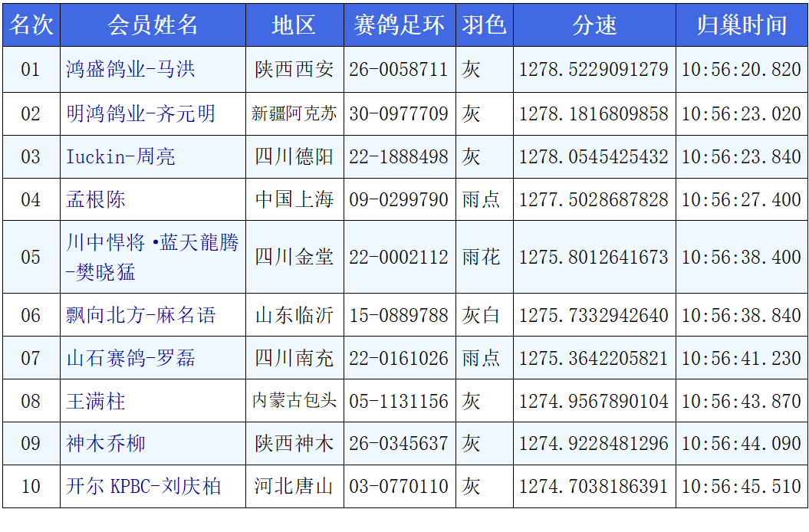Open 开尔 KPBC-刘庆柏 member link

[x=143, y=487]
